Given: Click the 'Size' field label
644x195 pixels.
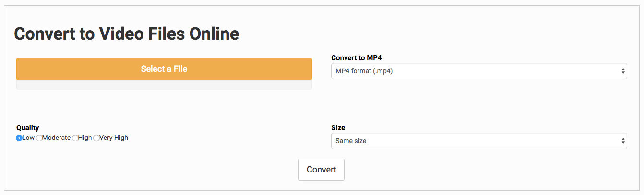Looking at the screenshot, I should click(x=338, y=128).
